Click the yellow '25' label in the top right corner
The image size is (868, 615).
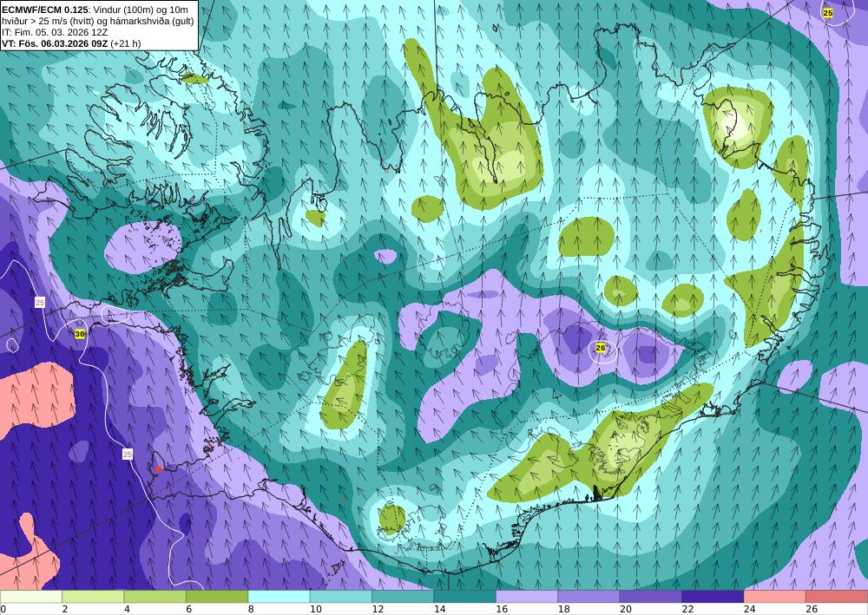click(x=827, y=13)
